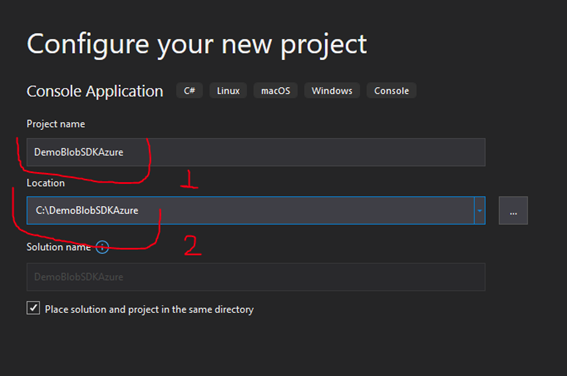Click the browse '...' button next to Location
This screenshot has width=567, height=376.
[513, 210]
